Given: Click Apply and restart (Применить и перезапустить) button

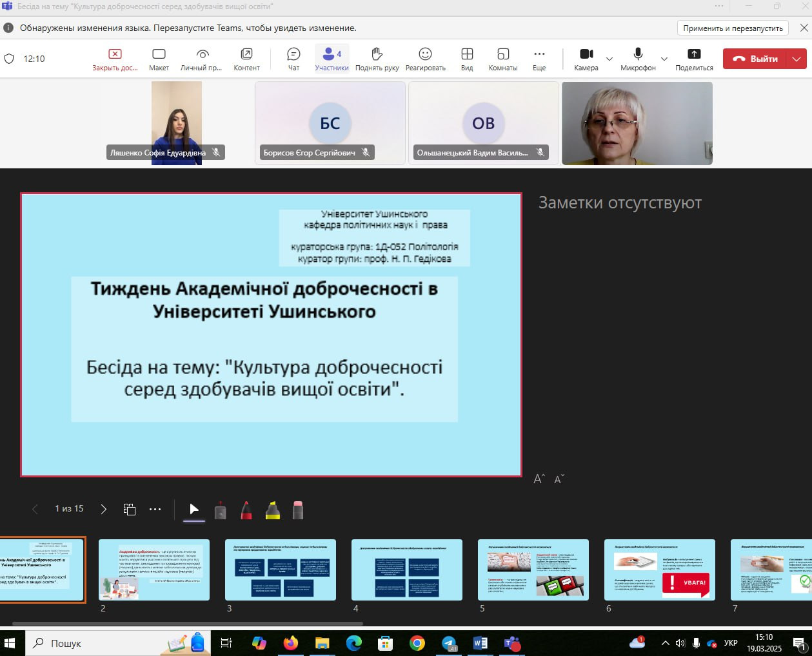Looking at the screenshot, I should [733, 28].
